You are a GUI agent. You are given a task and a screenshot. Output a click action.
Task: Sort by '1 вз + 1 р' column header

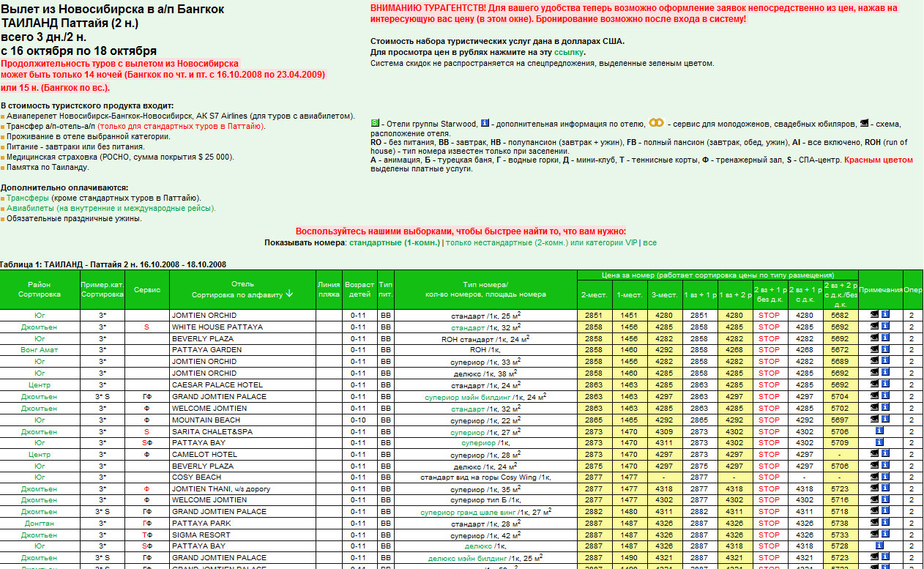(699, 294)
